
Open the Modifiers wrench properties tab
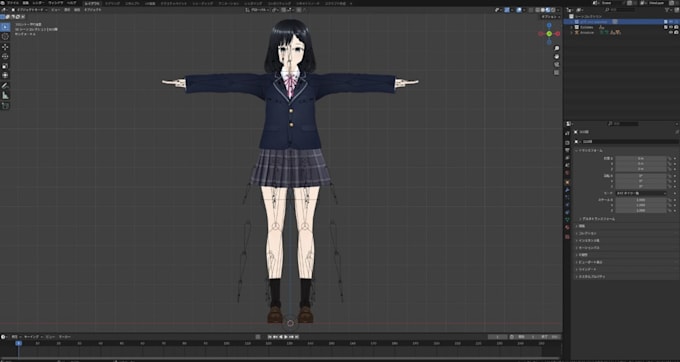(567, 190)
